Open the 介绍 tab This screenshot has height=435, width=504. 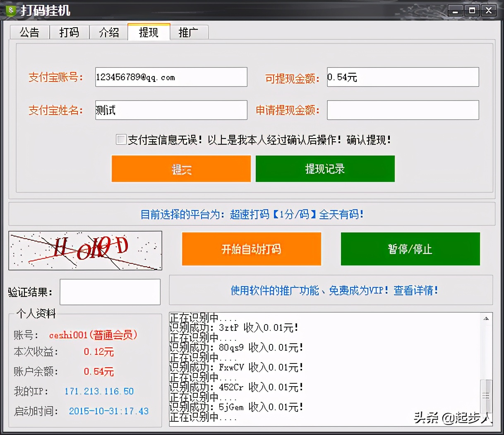click(109, 32)
